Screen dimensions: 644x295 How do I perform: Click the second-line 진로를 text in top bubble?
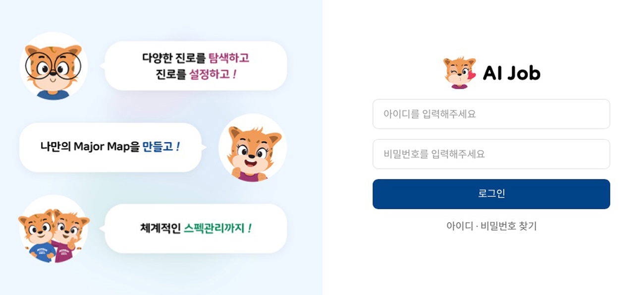tap(170, 75)
